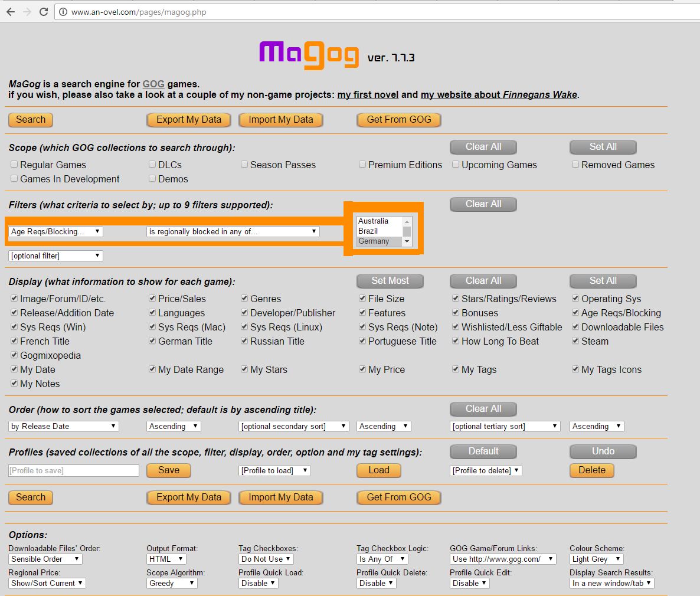Click Clear All in Filters section
Image resolution: width=700 pixels, height=596 pixels.
tap(483, 204)
